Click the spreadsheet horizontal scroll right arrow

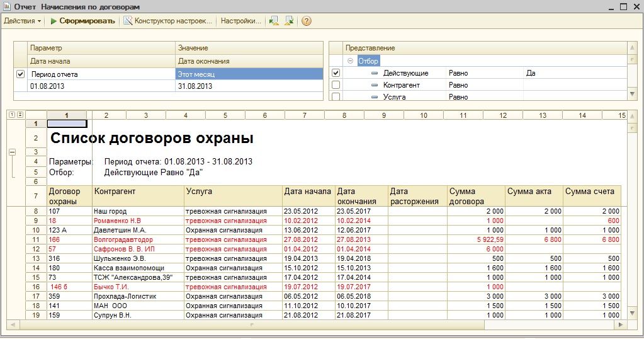621,325
